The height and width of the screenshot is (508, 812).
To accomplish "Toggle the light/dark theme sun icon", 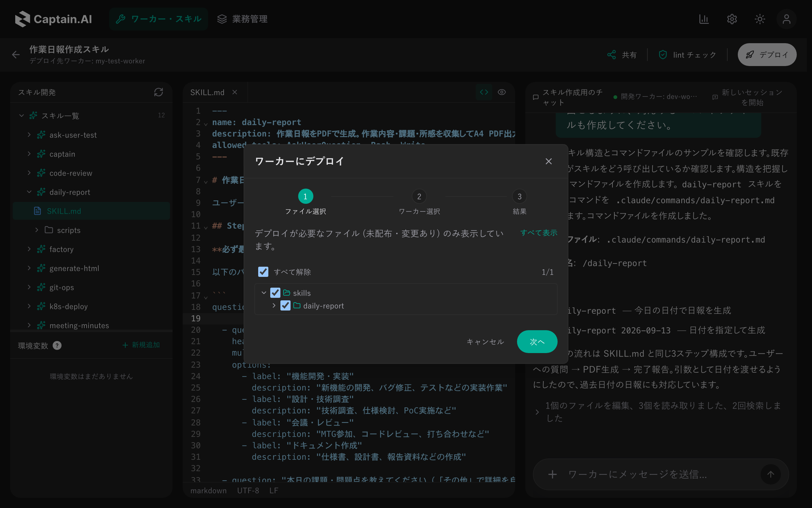I will 760,19.
